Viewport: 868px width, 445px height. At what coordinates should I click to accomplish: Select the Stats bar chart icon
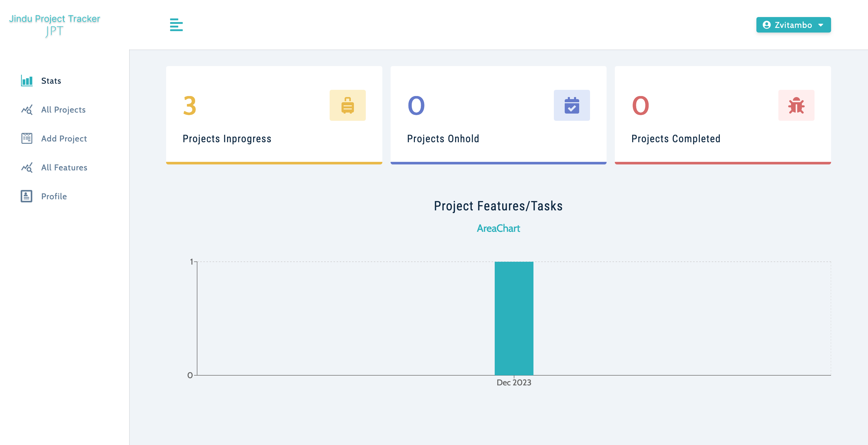pyautogui.click(x=27, y=81)
